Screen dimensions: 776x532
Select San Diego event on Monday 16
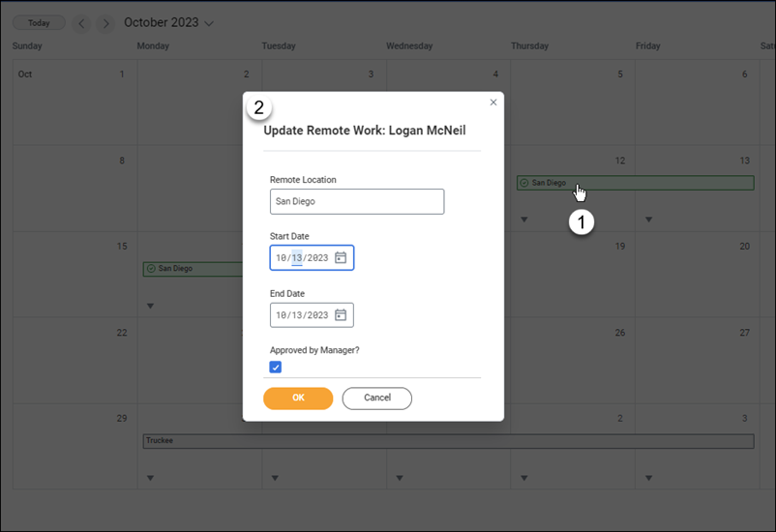193,269
